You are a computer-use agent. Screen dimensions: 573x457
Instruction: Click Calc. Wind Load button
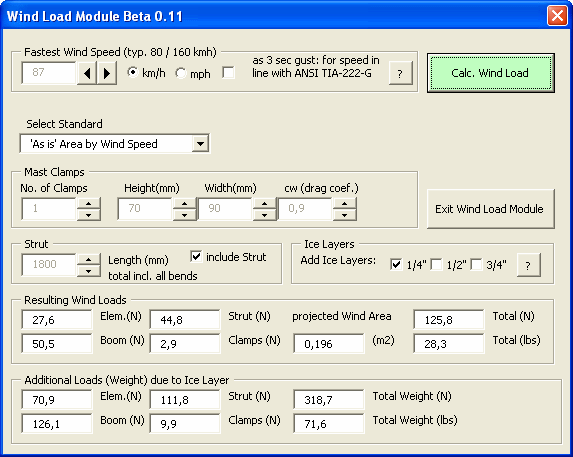pos(491,73)
